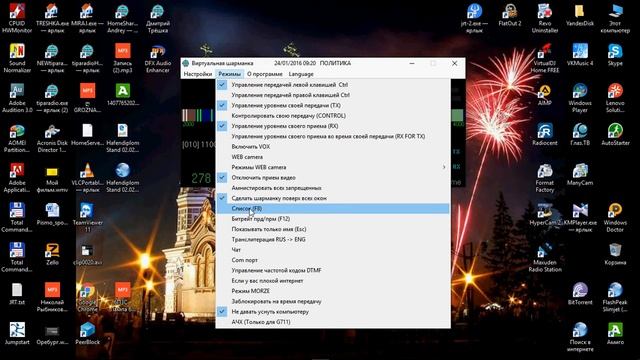Choose 'Управление частотой кодом DTMF'
640x360 pixels.
point(333,270)
